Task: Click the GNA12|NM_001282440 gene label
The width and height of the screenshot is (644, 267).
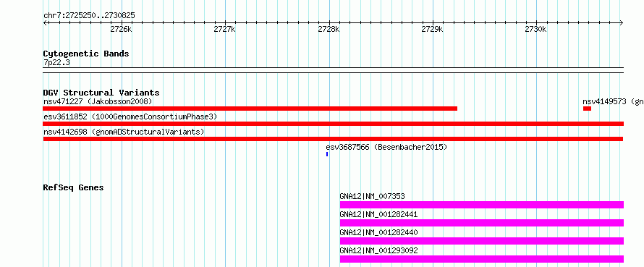Action: [x=378, y=232]
